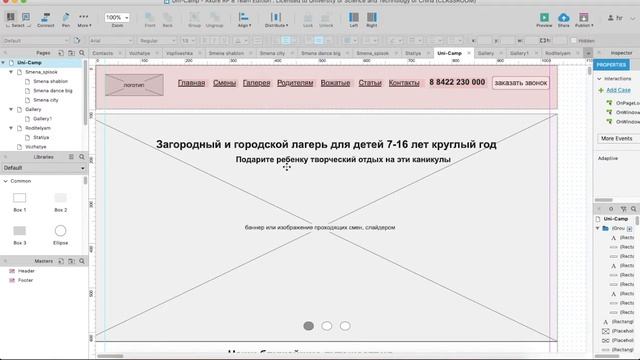Collapse the Common library section
Screen dimensions: 640x360
pos(5,181)
